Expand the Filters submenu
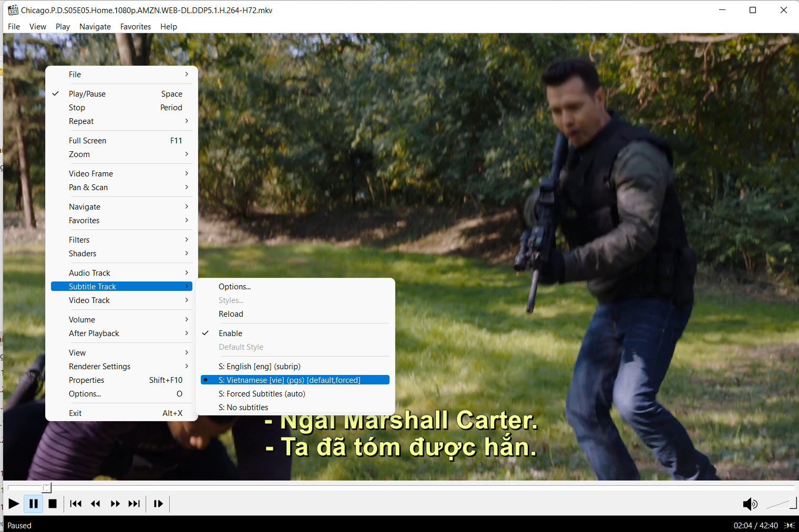The width and height of the screenshot is (799, 532). click(121, 240)
